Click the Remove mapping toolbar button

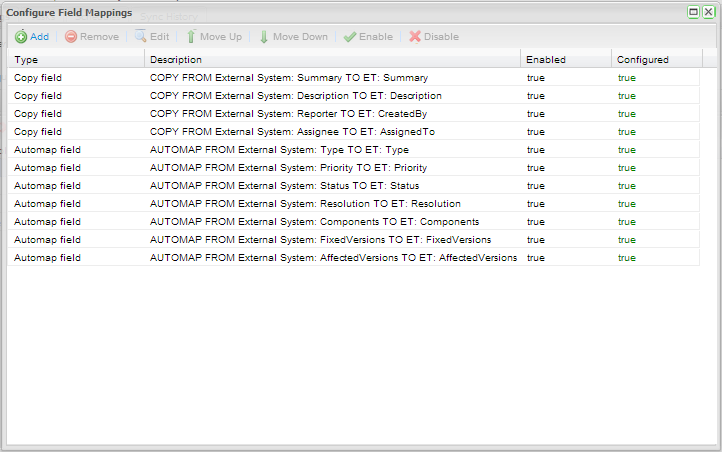[92, 37]
